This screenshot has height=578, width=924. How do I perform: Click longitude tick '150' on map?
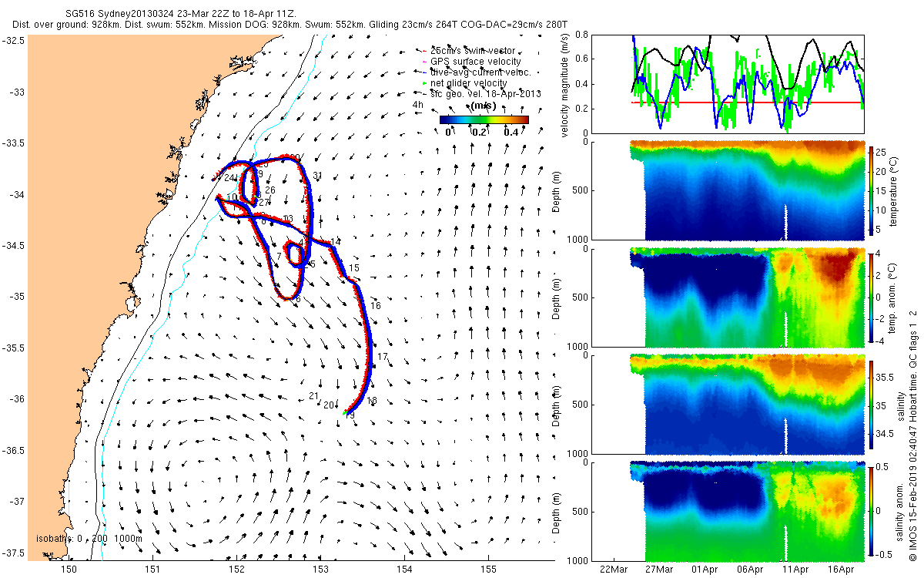click(69, 570)
